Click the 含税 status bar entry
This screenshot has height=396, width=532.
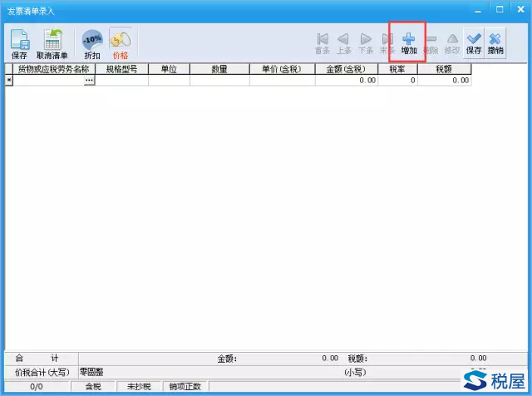pyautogui.click(x=93, y=387)
